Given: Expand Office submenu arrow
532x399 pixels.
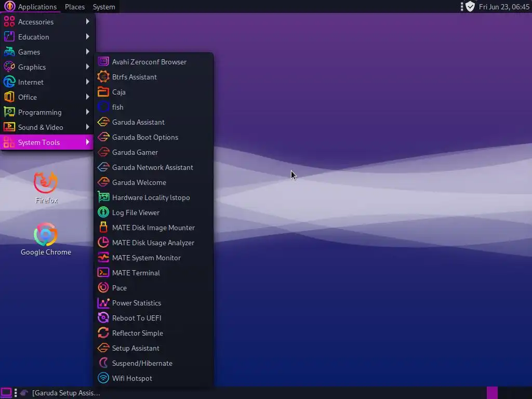Looking at the screenshot, I should [x=87, y=97].
